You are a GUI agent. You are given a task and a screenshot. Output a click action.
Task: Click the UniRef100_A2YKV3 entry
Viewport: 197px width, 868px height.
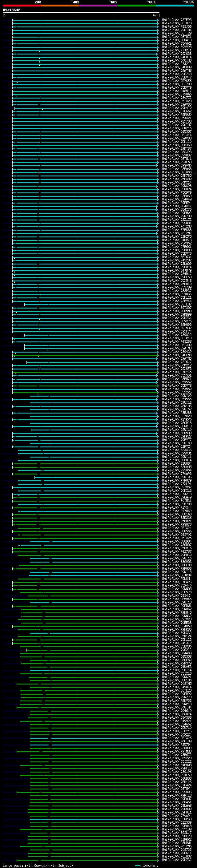click(177, 416)
